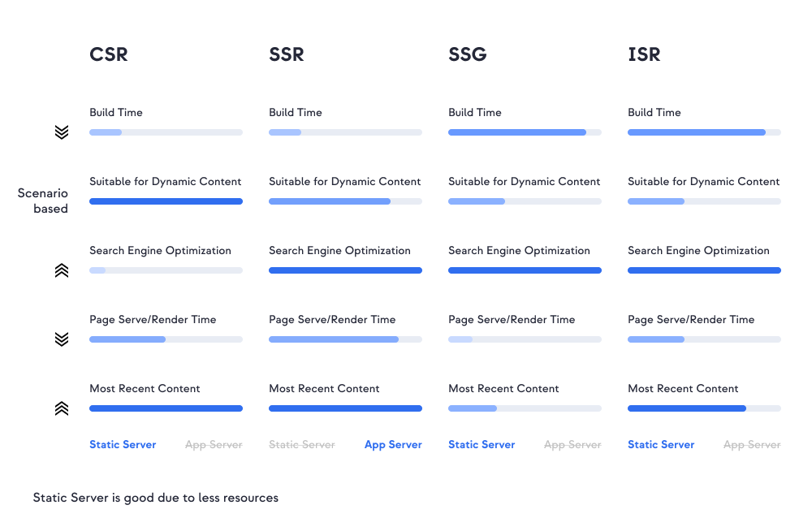Click the struck-through Static Server under SSR
The width and height of the screenshot is (812, 531).
coord(302,445)
